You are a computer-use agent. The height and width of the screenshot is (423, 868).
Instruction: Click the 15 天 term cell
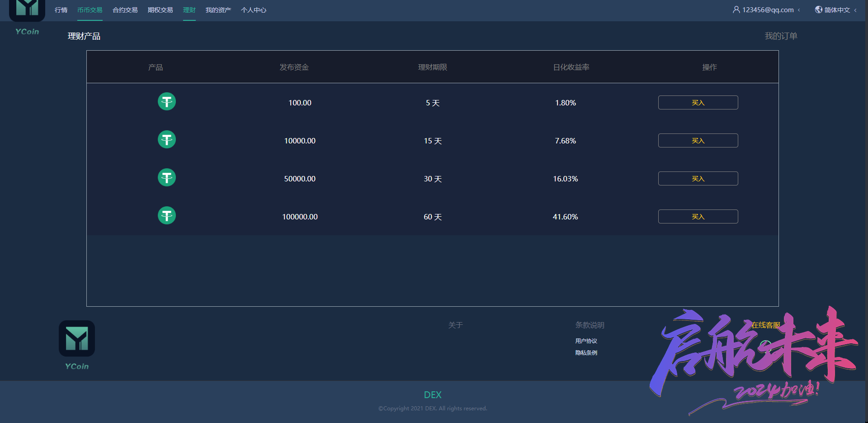433,141
